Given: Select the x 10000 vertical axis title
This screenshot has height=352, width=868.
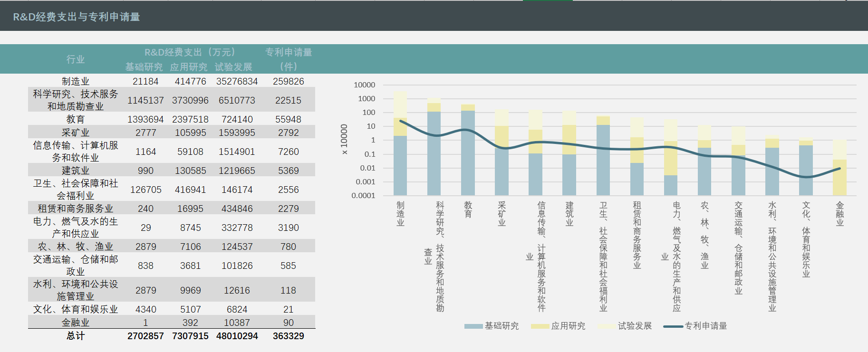Looking at the screenshot, I should point(344,139).
